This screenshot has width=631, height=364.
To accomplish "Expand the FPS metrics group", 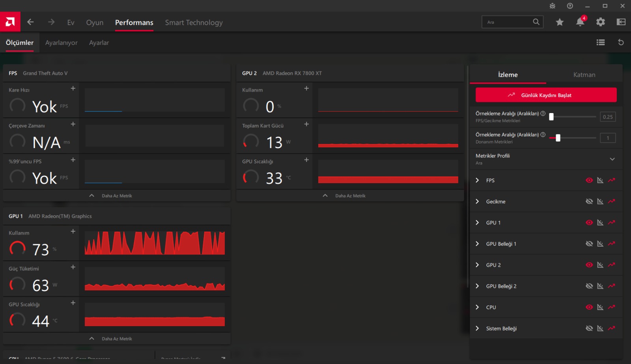I will 477,180.
